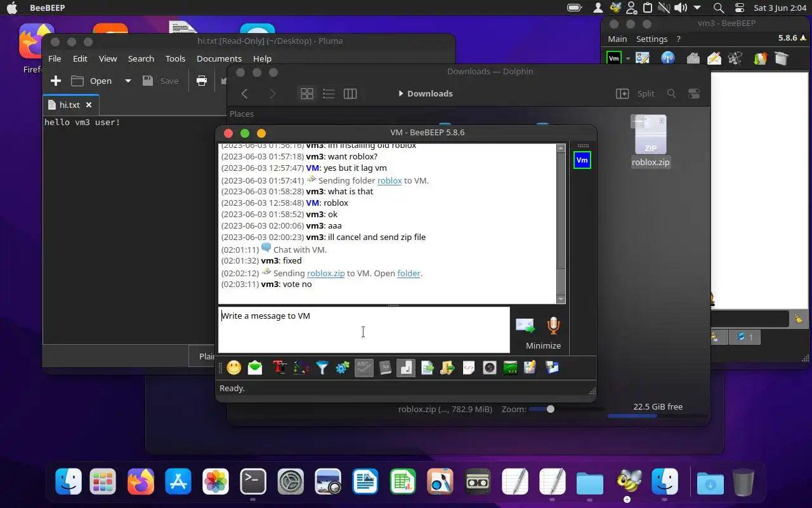Expand the recent files arrow beside Open in Pluma
812x508 pixels.
point(128,81)
